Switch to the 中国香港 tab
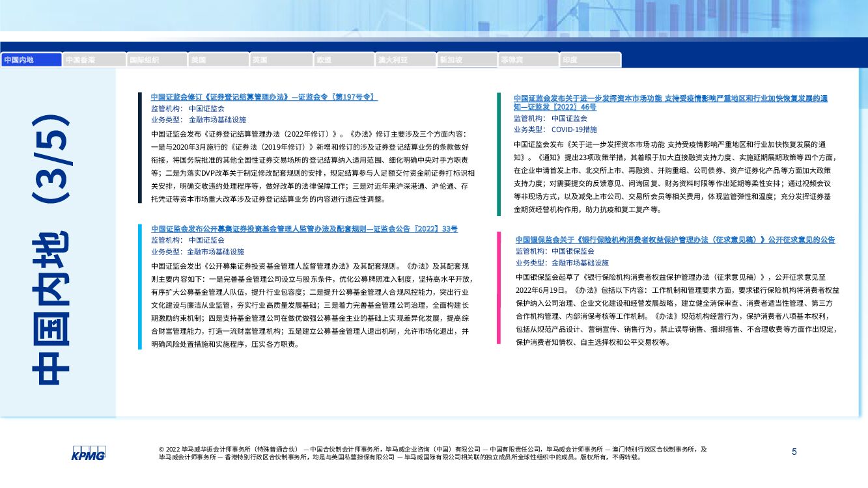The height and width of the screenshot is (488, 868). pos(94,59)
